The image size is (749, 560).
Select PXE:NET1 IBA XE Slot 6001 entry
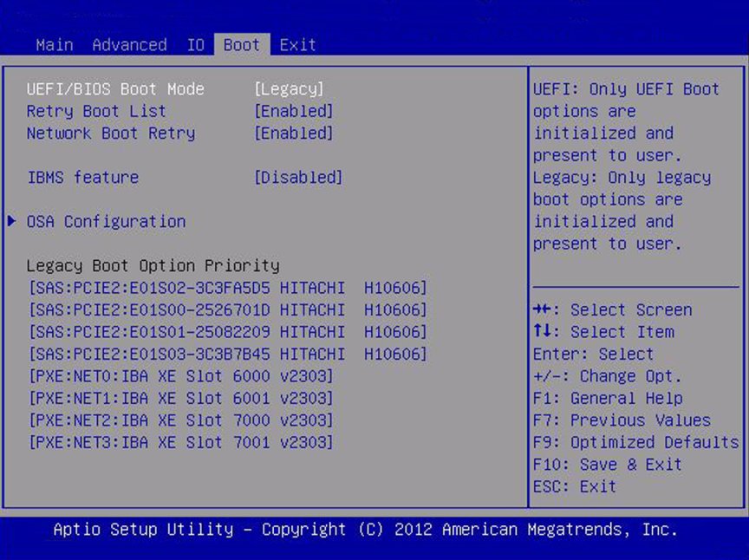181,398
